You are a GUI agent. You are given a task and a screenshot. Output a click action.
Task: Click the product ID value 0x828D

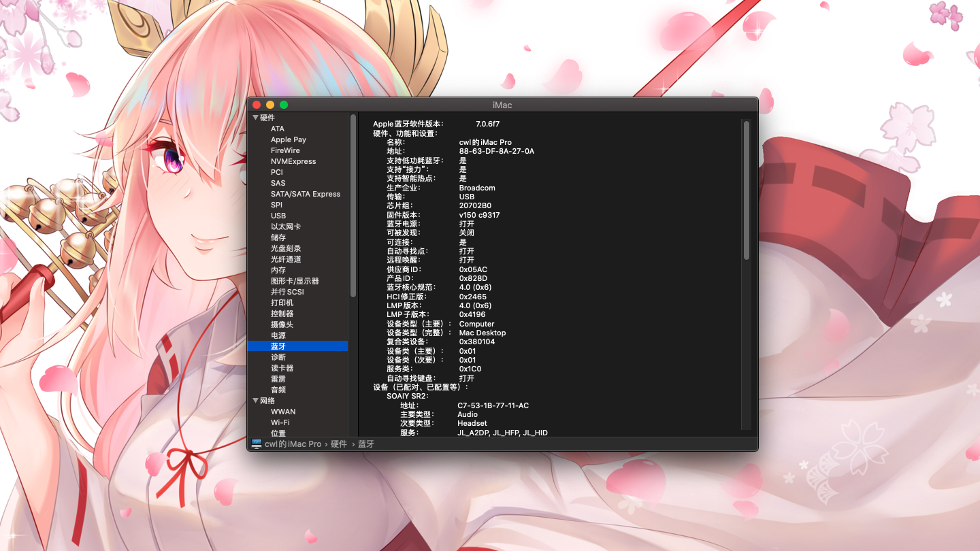tap(473, 278)
